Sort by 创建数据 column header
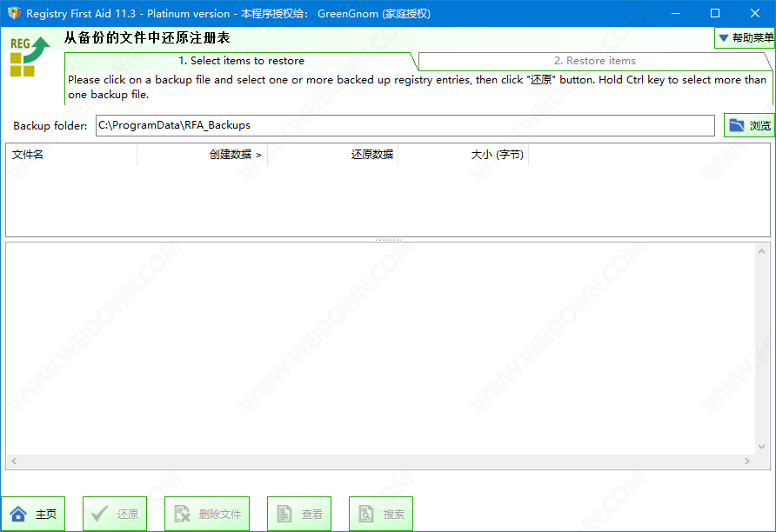Image resolution: width=776 pixels, height=532 pixels. [x=202, y=155]
